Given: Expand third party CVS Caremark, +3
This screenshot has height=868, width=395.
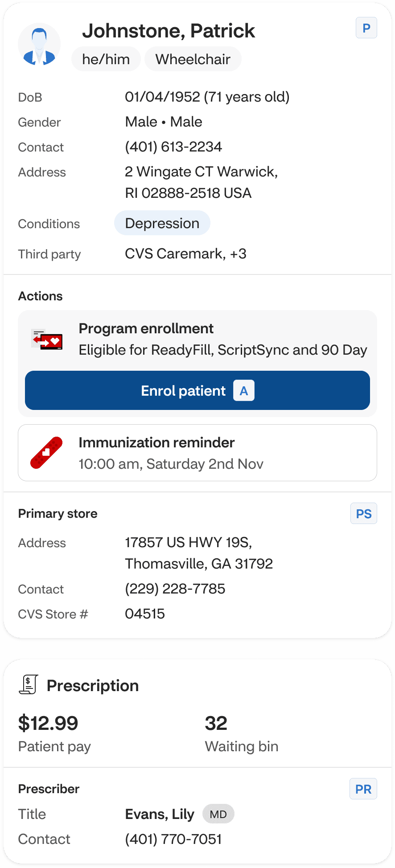Looking at the screenshot, I should coord(185,254).
